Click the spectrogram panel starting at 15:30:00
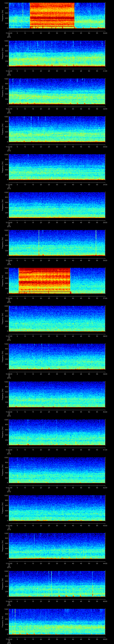Screen dimensions: 114x644 pos(57,54)
